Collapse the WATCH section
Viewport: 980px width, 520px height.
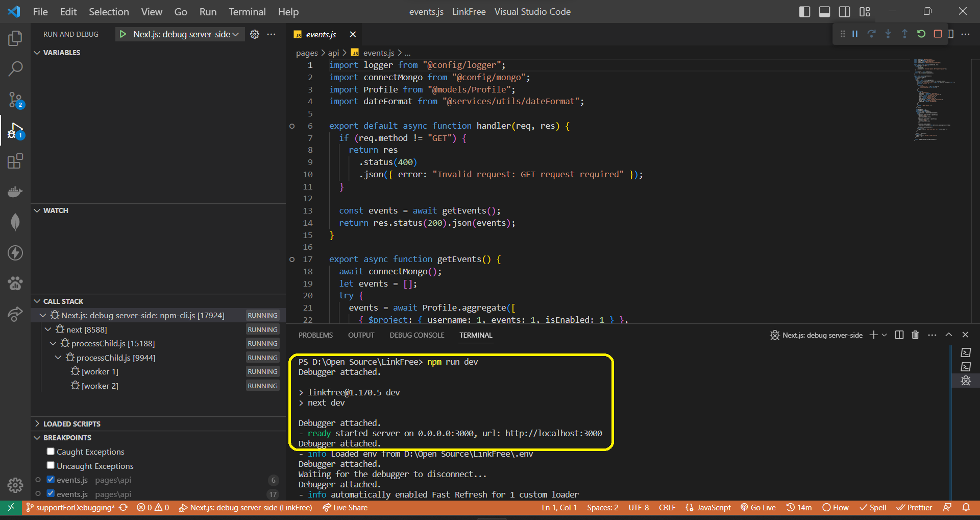point(37,210)
